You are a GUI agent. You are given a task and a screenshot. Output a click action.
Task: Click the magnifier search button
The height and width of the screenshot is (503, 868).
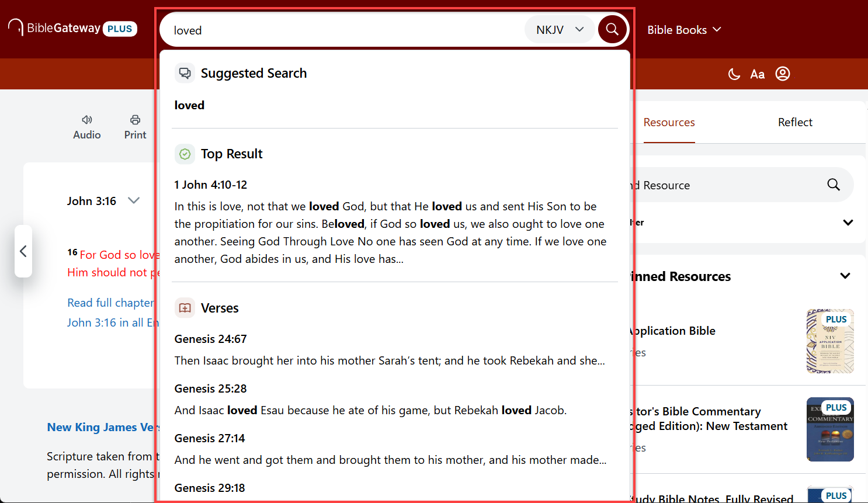612,29
